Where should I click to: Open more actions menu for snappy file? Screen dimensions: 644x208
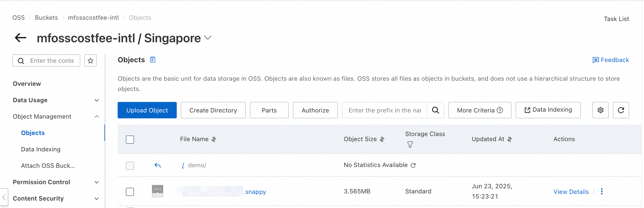[602, 192]
